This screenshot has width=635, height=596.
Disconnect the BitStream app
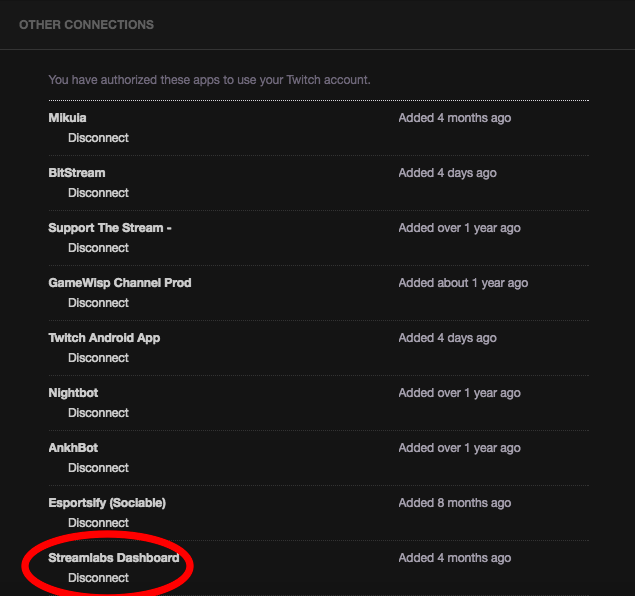98,193
